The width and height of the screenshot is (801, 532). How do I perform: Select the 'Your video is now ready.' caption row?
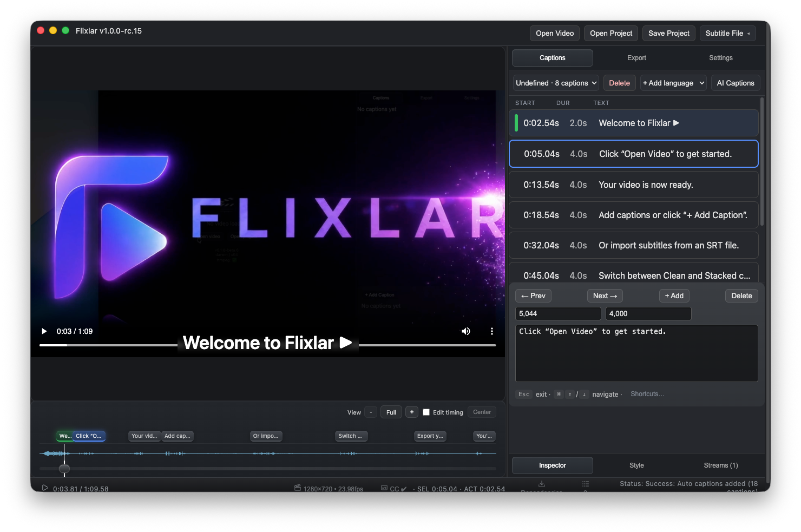[634, 185]
